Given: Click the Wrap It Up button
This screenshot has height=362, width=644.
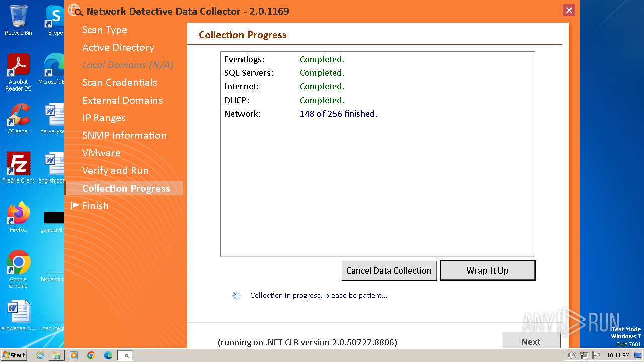Looking at the screenshot, I should [488, 270].
